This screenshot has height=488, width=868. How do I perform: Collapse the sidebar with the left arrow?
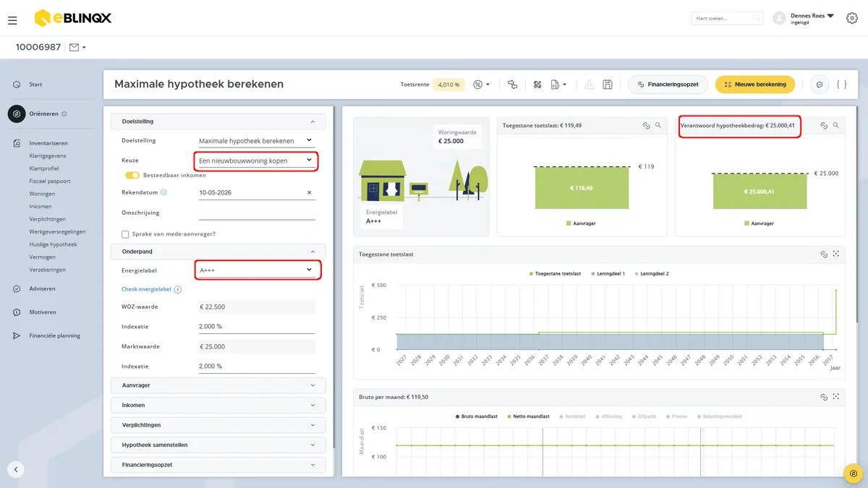point(16,469)
